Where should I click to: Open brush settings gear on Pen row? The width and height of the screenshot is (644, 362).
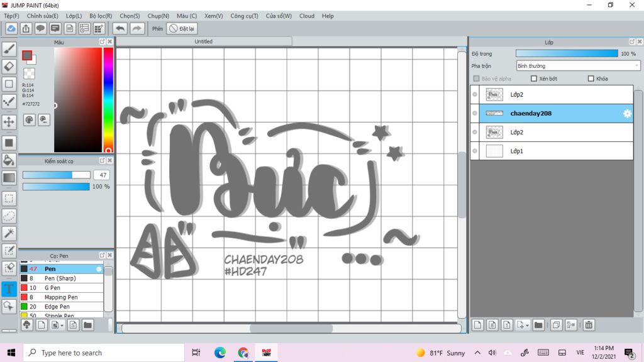pyautogui.click(x=99, y=269)
